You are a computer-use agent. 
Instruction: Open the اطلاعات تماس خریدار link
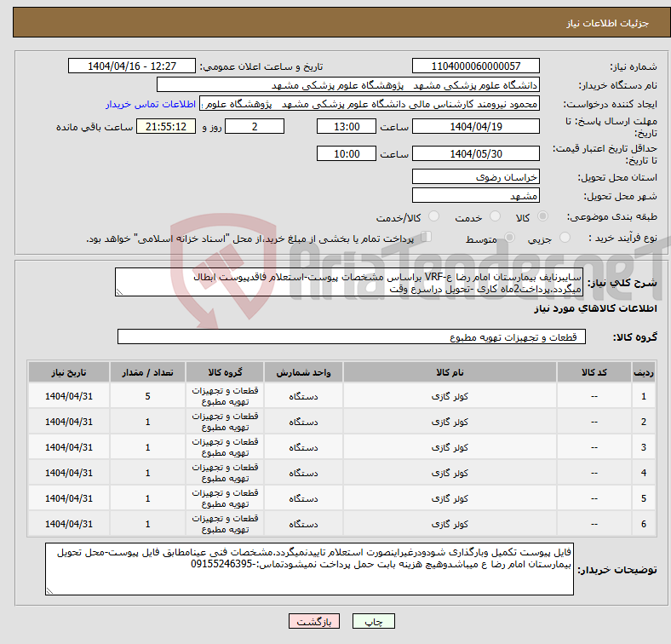[151, 104]
